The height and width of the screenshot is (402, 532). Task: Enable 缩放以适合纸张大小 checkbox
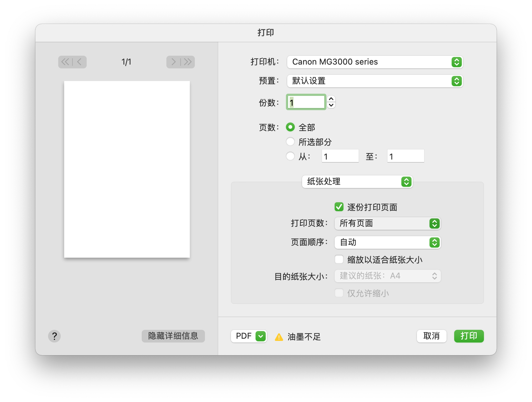coord(339,260)
